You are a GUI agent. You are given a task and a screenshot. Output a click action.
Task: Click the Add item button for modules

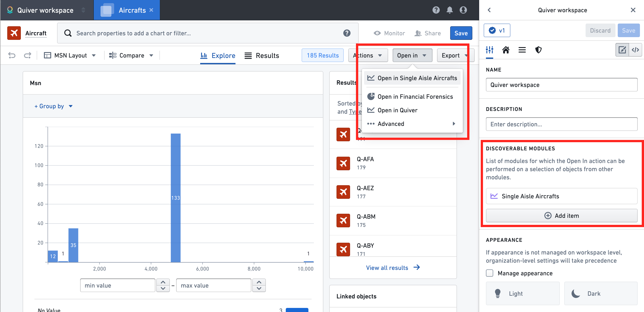pos(562,216)
